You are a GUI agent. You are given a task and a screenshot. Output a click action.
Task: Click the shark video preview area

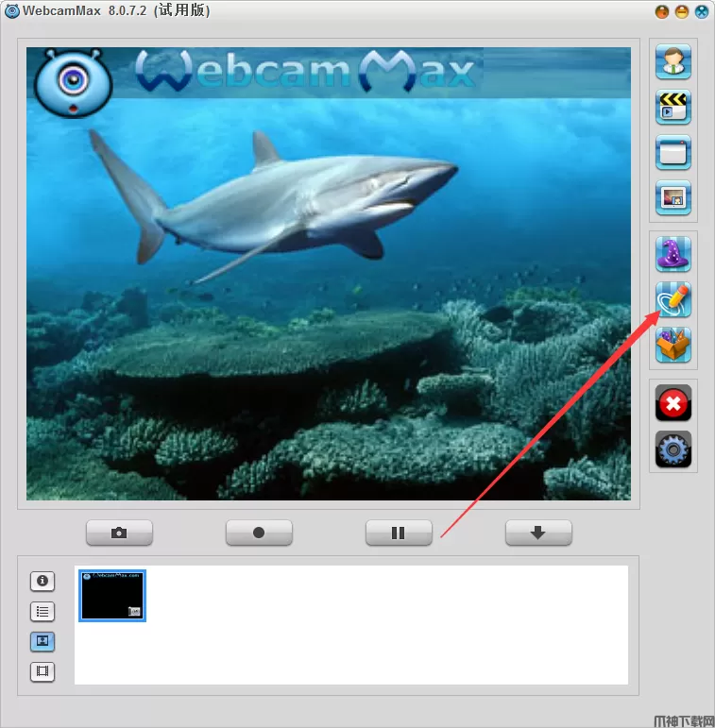329,274
